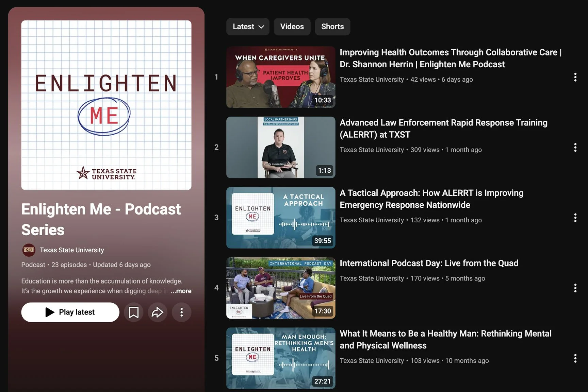This screenshot has height=392, width=588.
Task: Switch to the Videos filter tab
Action: point(292,27)
